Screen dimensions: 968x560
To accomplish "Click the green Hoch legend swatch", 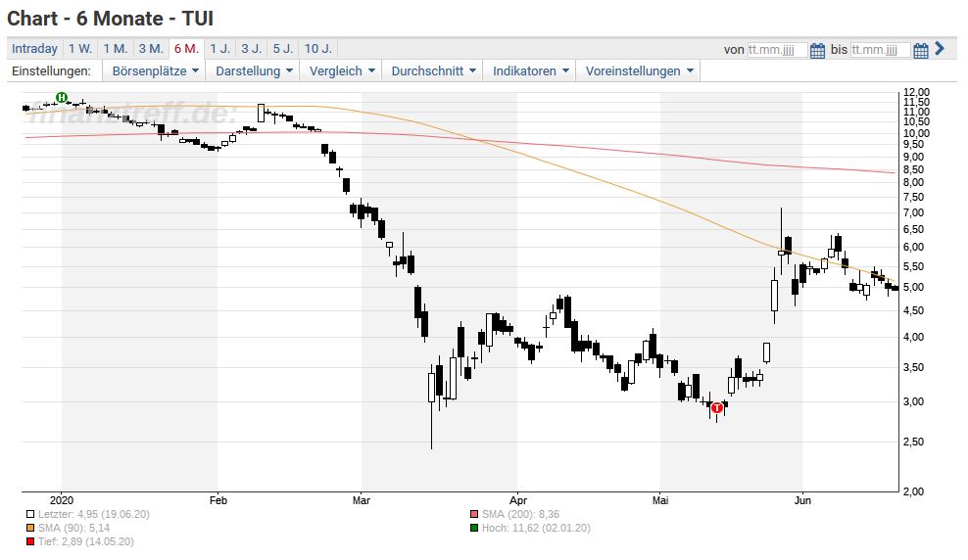I will (x=474, y=528).
